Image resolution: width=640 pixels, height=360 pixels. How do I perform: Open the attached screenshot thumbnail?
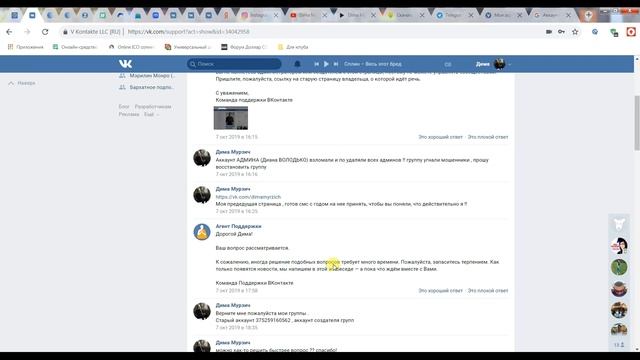(x=231, y=118)
